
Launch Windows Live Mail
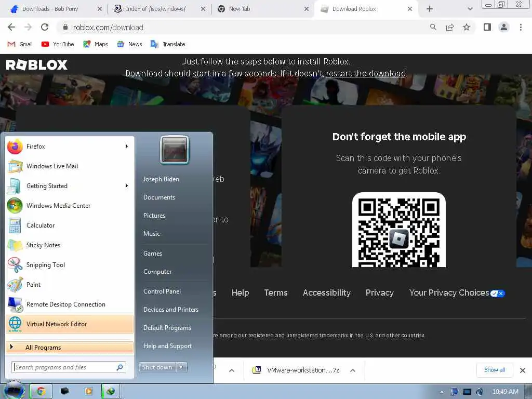coord(70,166)
